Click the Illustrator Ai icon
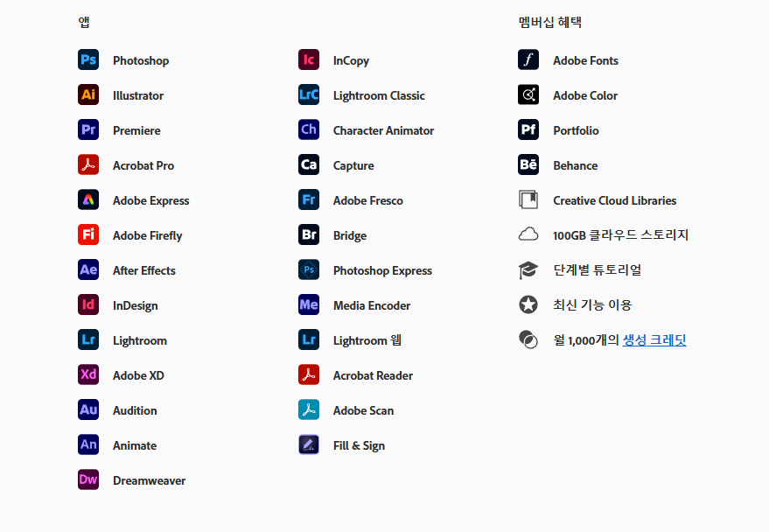 click(88, 94)
